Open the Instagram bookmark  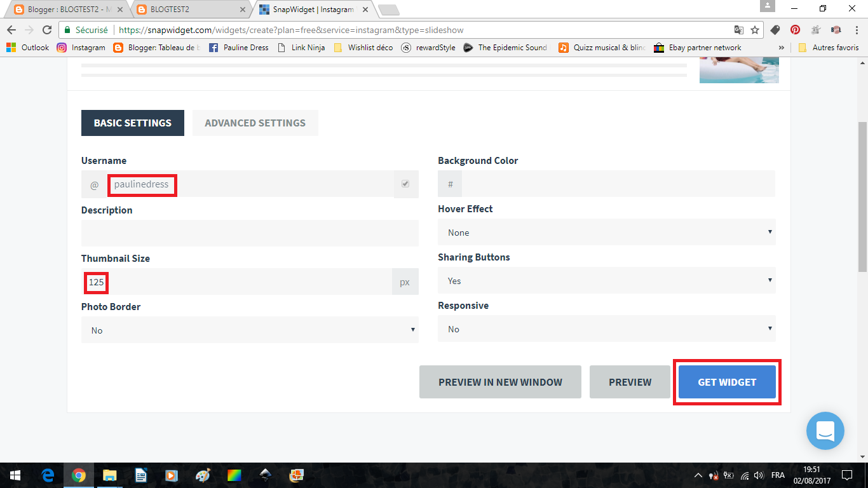click(x=81, y=48)
